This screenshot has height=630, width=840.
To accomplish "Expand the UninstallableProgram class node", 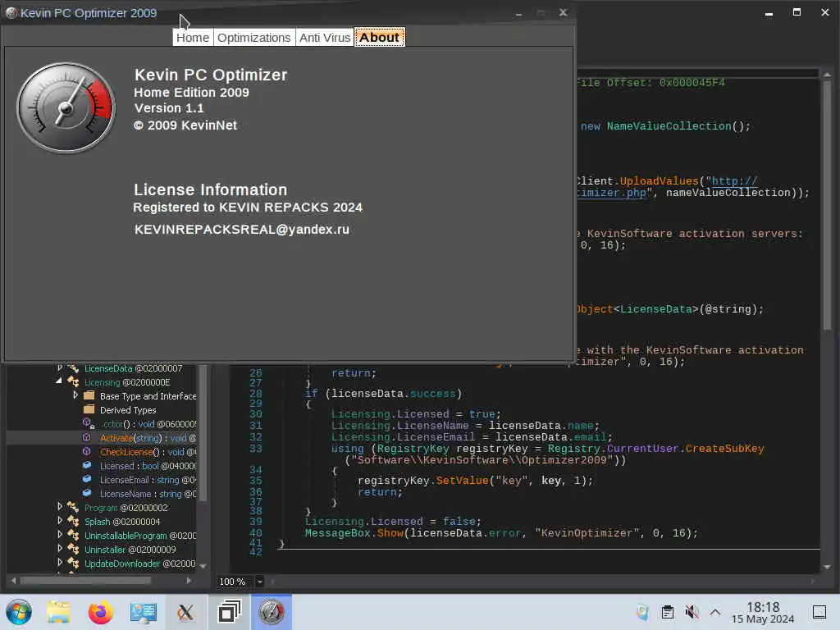I will point(60,534).
